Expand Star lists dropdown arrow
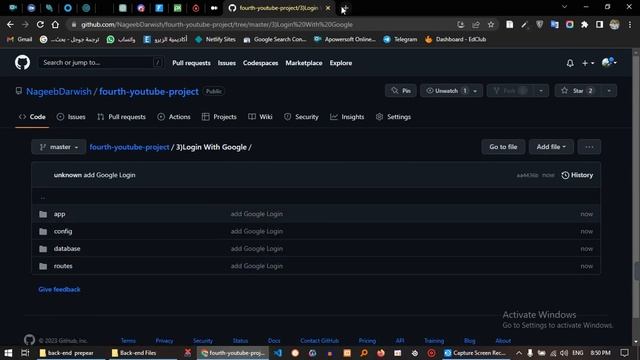This screenshot has width=640, height=360. 609,91
